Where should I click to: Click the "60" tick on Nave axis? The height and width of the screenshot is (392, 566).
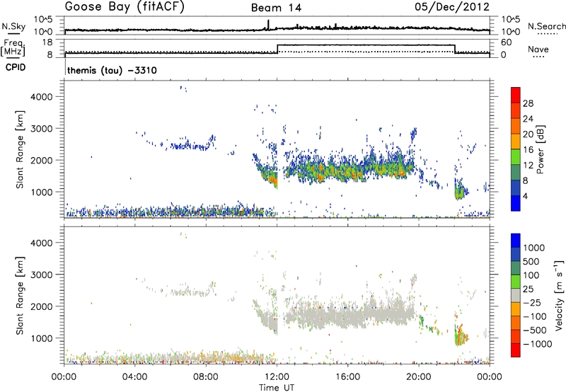pyautogui.click(x=507, y=42)
